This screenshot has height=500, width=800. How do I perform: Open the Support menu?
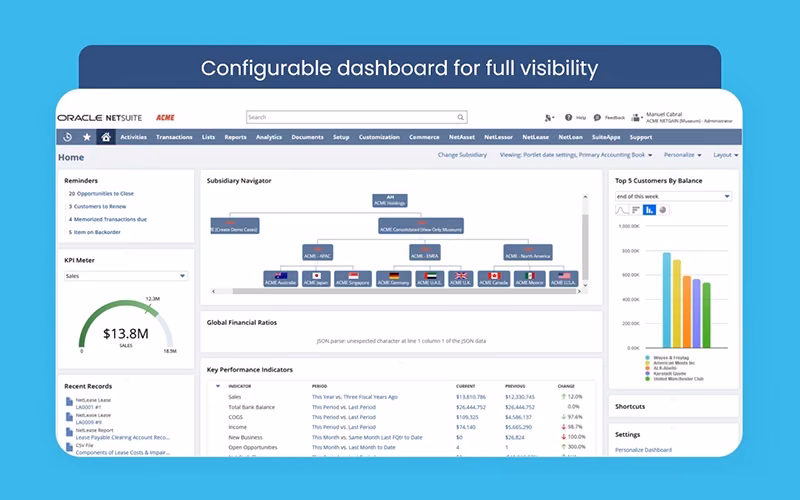click(x=640, y=137)
